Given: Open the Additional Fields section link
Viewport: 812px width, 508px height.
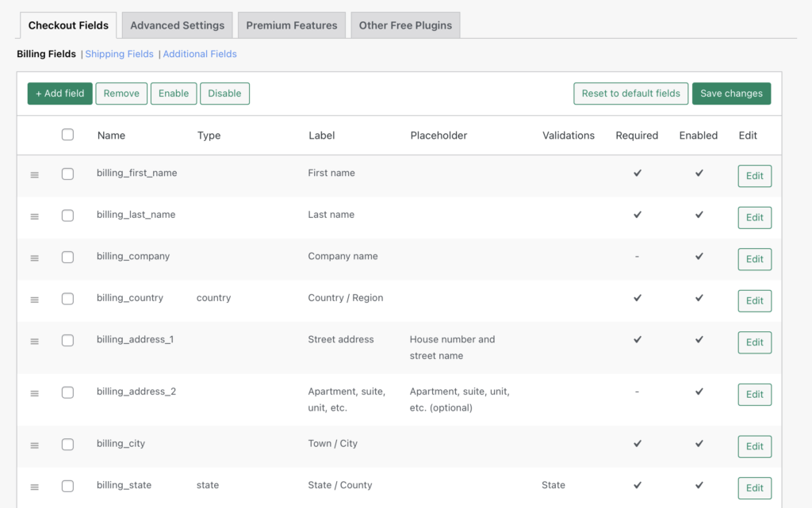Looking at the screenshot, I should point(200,54).
